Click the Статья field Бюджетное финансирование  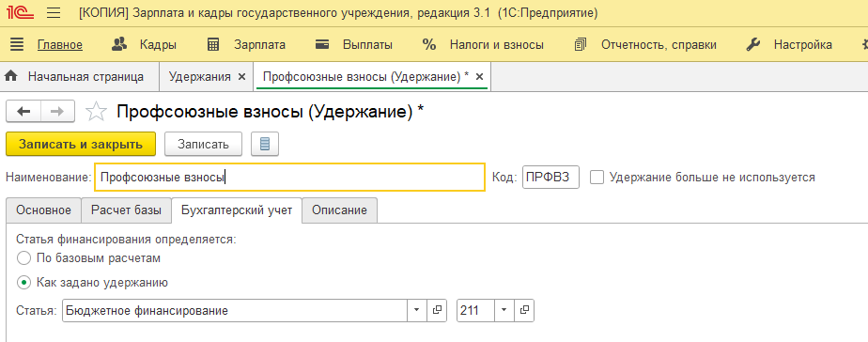(235, 310)
